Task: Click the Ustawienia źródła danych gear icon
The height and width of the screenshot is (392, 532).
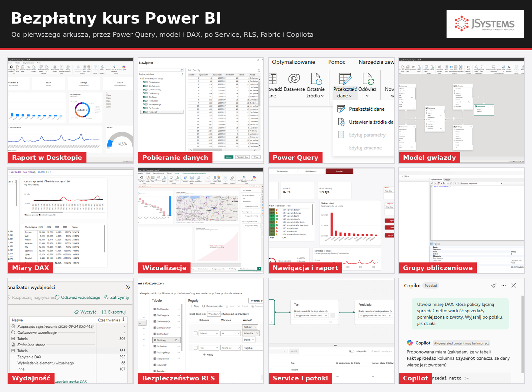Action: click(x=341, y=122)
